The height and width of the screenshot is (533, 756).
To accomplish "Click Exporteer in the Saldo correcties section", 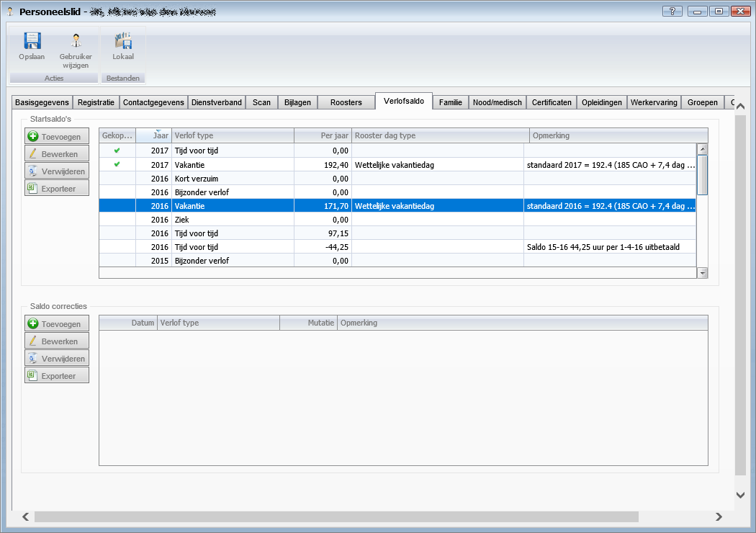I will tap(57, 376).
